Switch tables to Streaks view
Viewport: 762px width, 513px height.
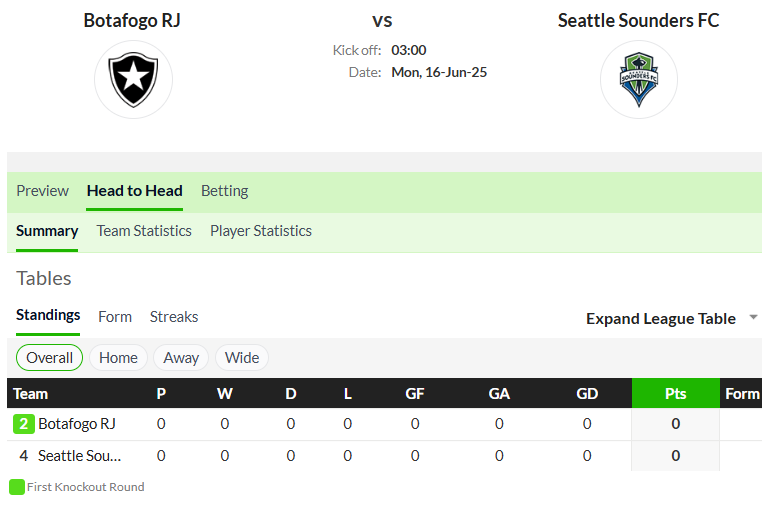(173, 317)
